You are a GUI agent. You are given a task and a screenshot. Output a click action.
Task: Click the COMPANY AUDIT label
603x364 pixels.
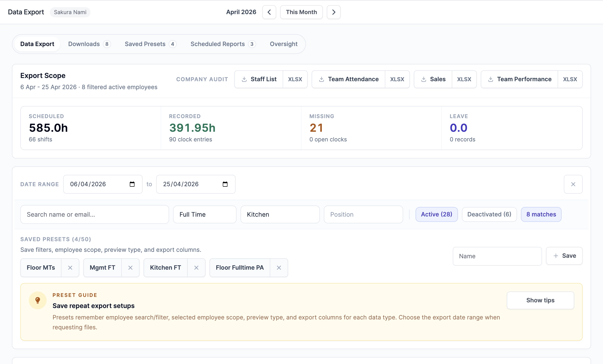tap(202, 79)
